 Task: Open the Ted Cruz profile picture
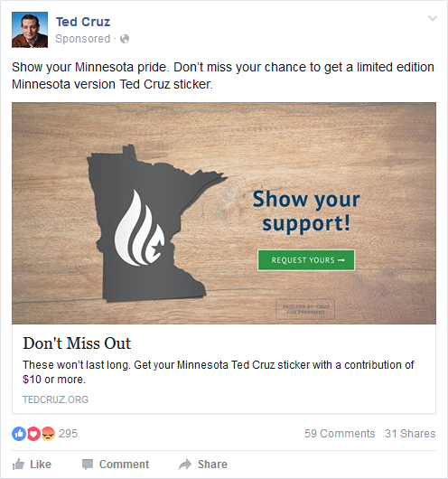click(30, 30)
